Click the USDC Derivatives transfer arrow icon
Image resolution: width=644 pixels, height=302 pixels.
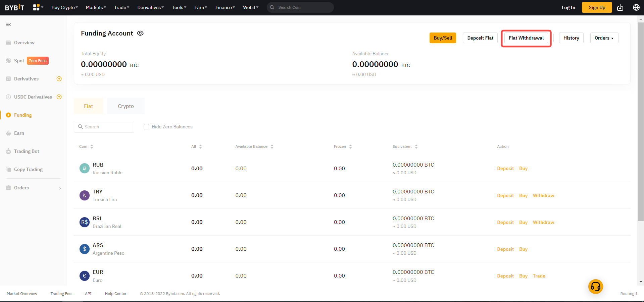tap(59, 97)
